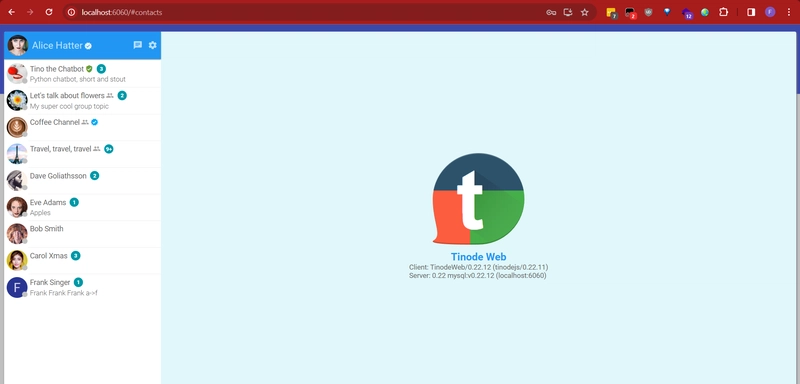This screenshot has width=800, height=384.
Task: Open Chrome's three-dot menu
Action: pos(789,12)
